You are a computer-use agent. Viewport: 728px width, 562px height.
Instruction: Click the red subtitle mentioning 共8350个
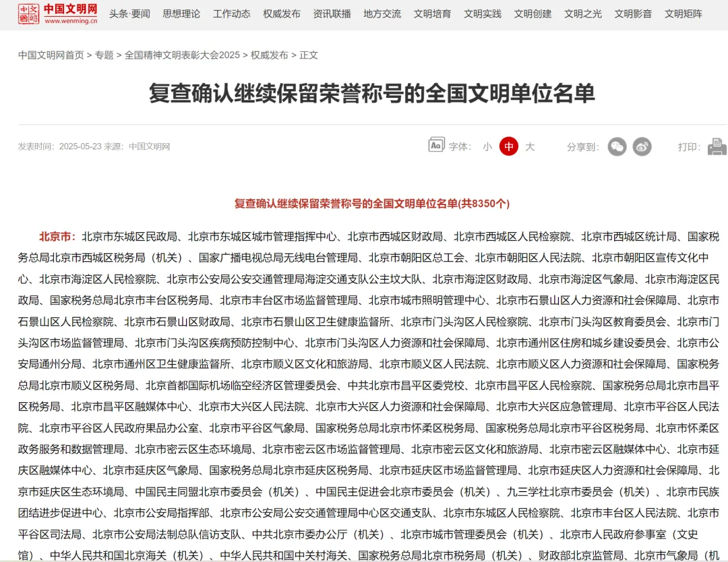pyautogui.click(x=372, y=204)
